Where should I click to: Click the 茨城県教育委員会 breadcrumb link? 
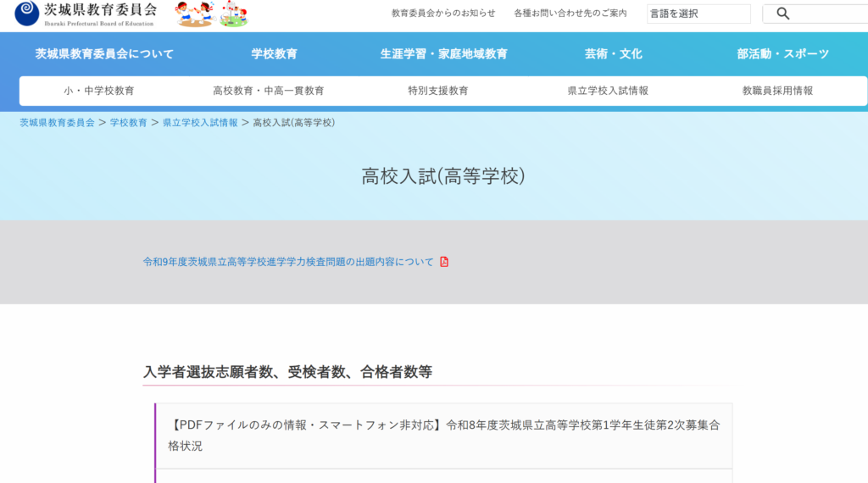tap(57, 123)
